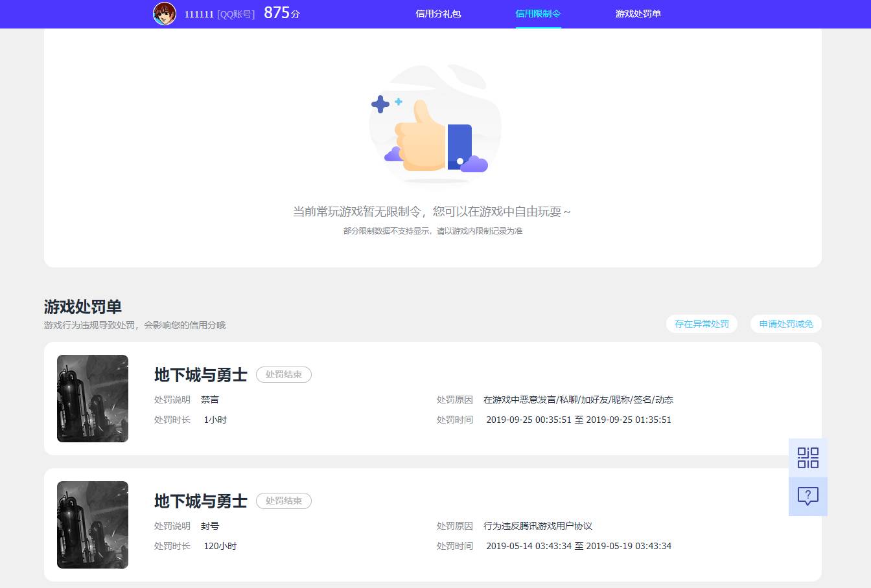Click the user avatar in the top bar

coord(164,14)
